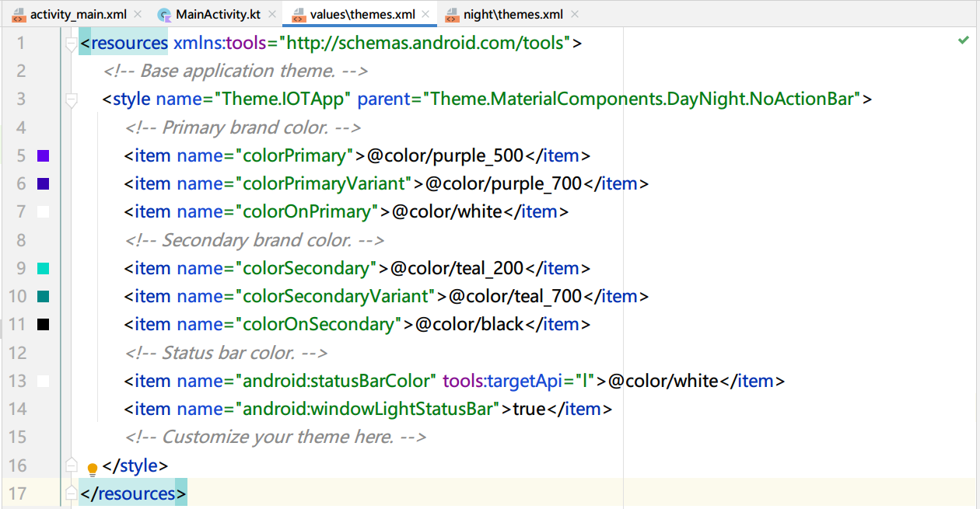Click the Theme.MaterialComponents.DayNight.NoActionBar parent reference
Screen dimensions: 980x509
click(642, 99)
